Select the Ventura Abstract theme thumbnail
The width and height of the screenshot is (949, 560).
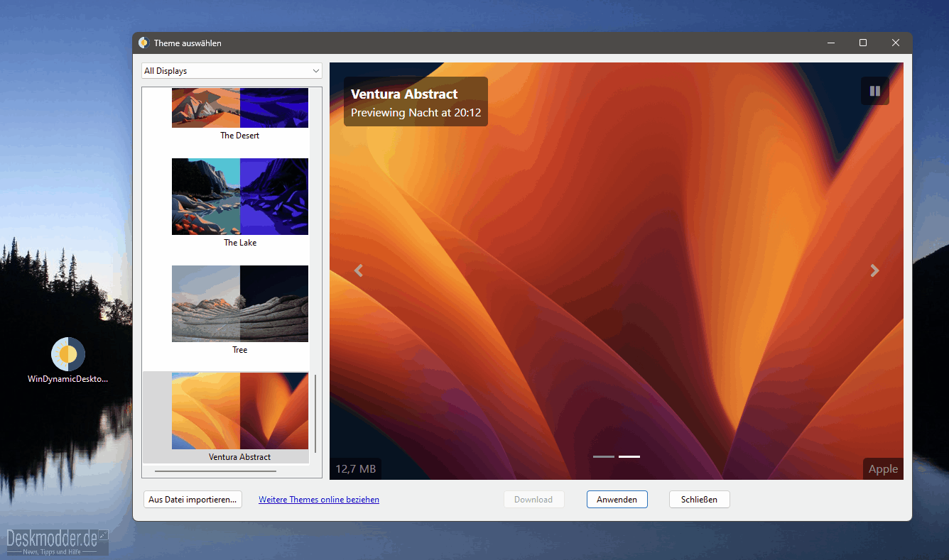(240, 411)
